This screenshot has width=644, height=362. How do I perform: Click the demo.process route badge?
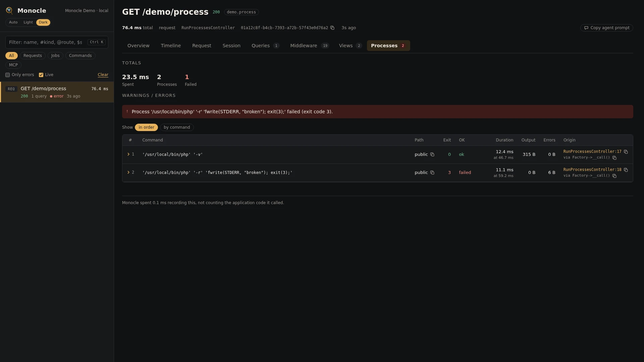[241, 12]
